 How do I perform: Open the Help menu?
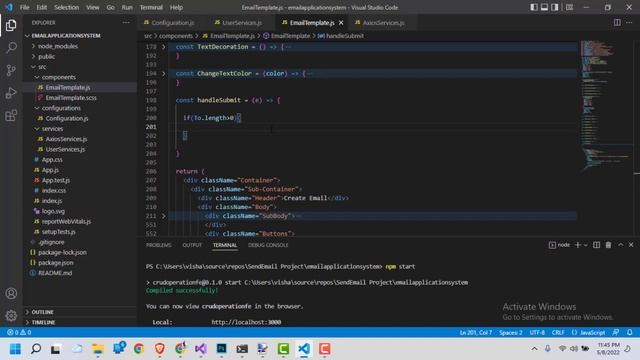point(176,7)
